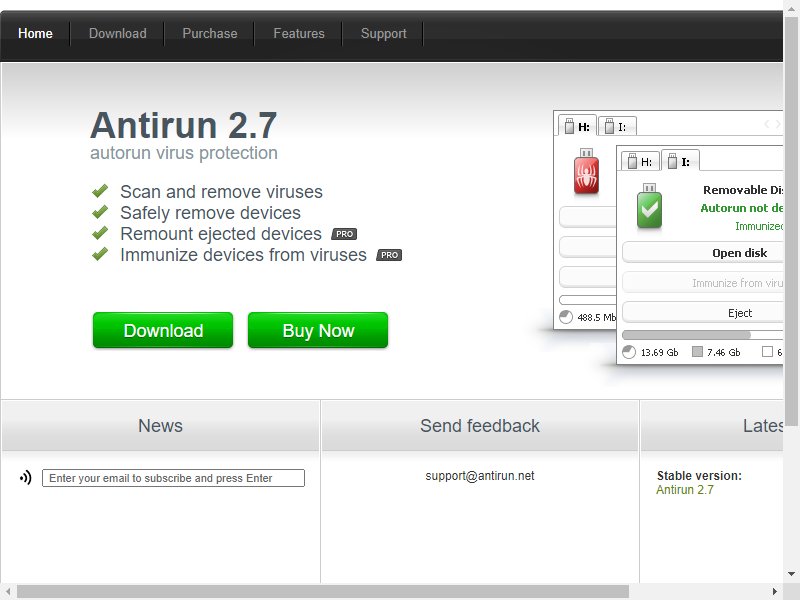Viewport: 800px width, 600px height.
Task: Open the Support navigation item
Action: [x=383, y=34]
